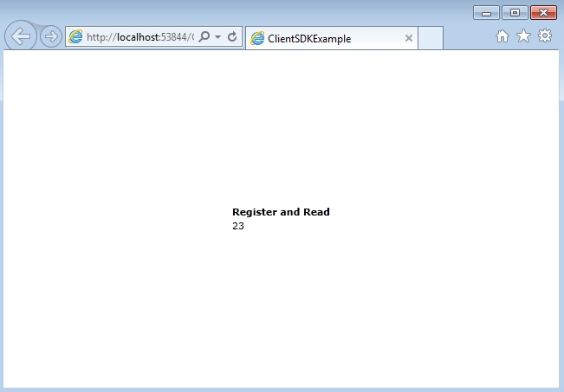
Task: Open the Home page icon
Action: 502,36
